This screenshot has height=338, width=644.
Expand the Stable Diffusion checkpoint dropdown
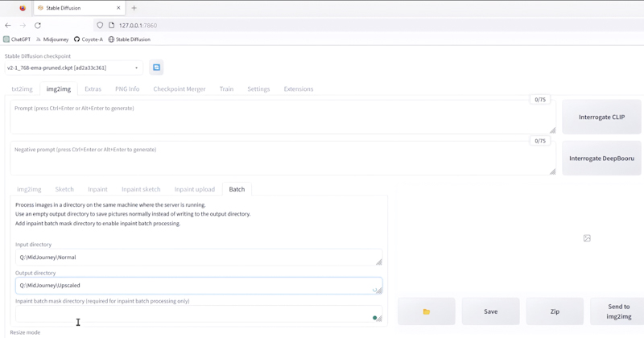pos(74,68)
